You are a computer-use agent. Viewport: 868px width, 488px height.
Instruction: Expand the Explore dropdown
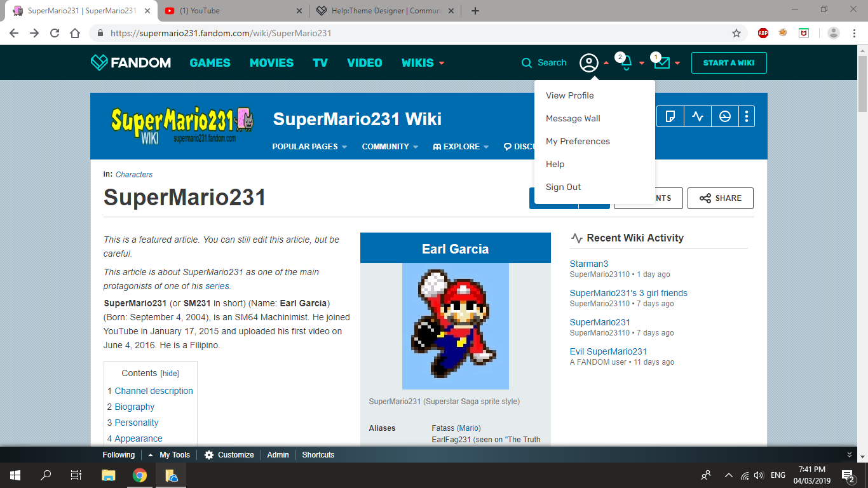click(x=461, y=147)
